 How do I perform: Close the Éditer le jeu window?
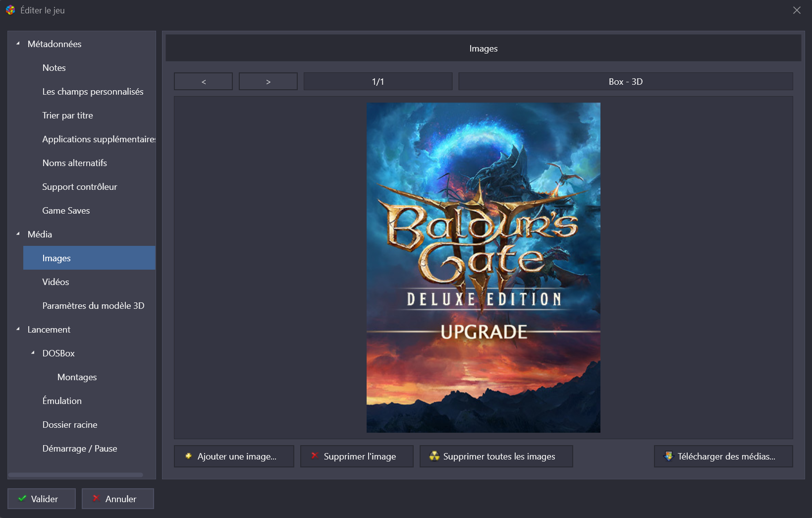pos(797,10)
